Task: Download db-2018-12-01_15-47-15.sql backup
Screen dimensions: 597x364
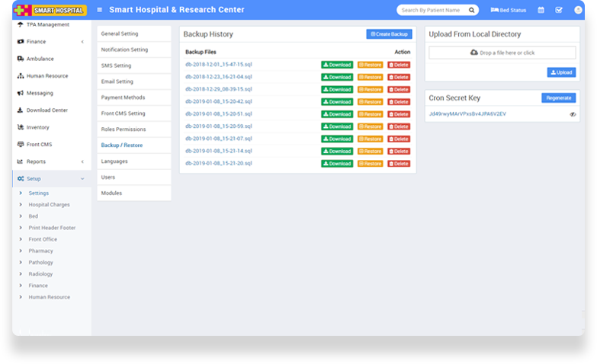Action: (337, 65)
